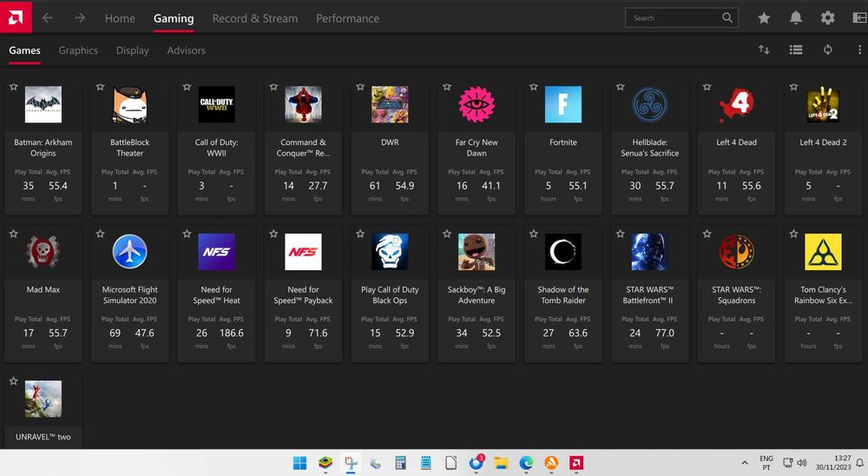Image resolution: width=868 pixels, height=476 pixels.
Task: Open settings gear icon
Action: click(x=827, y=17)
